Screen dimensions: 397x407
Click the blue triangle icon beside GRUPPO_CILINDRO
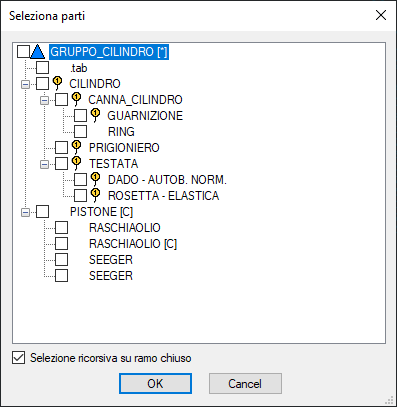point(37,52)
